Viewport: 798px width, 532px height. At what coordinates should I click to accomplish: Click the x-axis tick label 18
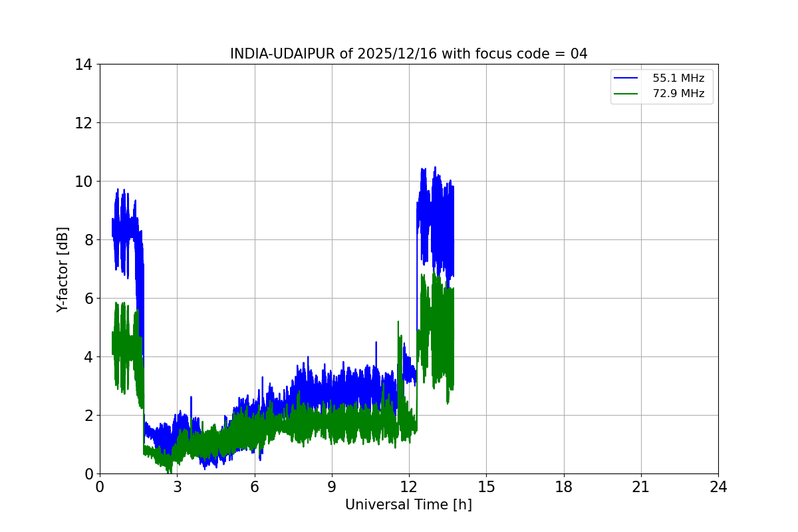tap(564, 487)
